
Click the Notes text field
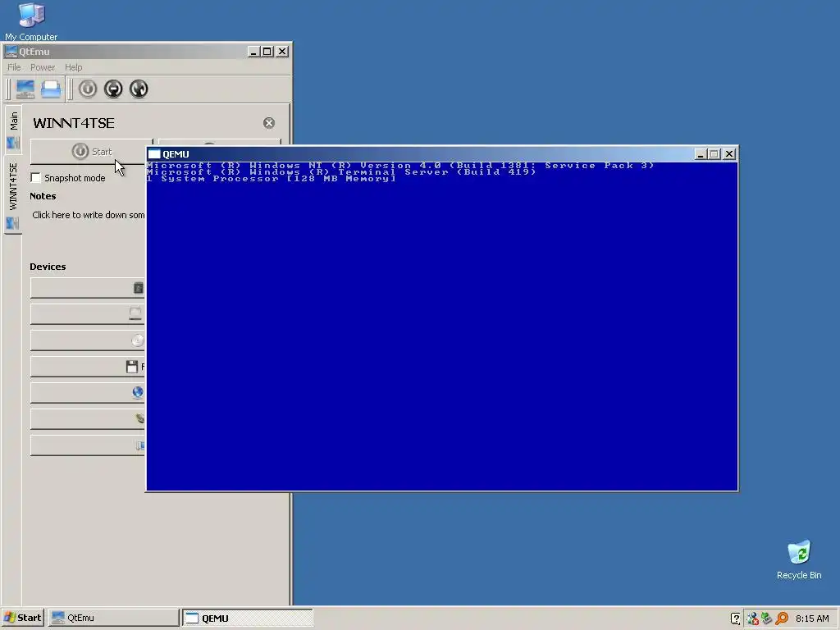[89, 215]
